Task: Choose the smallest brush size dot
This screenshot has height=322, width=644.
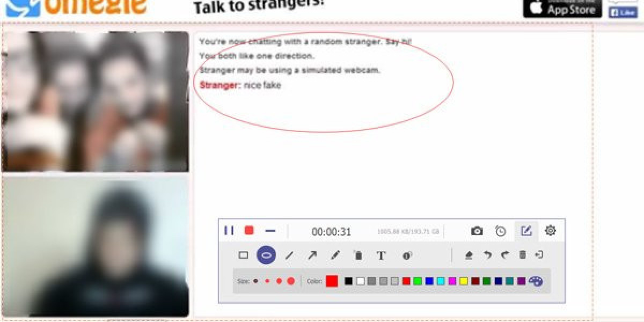Action: 255,281
